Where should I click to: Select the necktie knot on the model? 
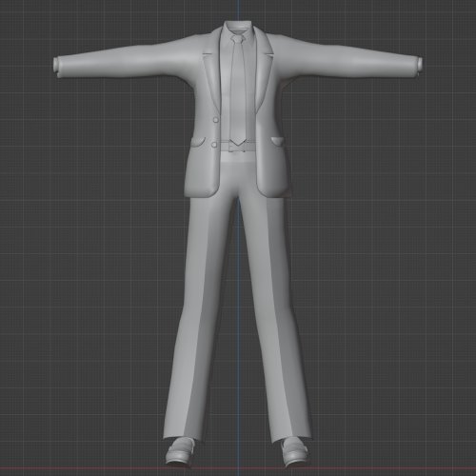tap(238, 39)
